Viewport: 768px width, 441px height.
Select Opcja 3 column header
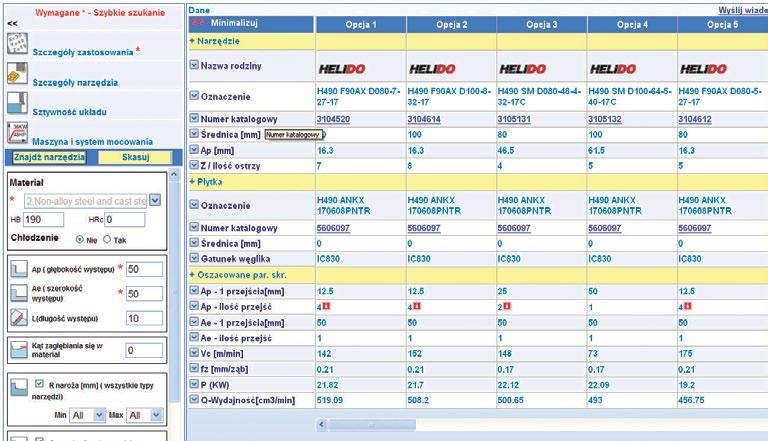[x=542, y=24]
